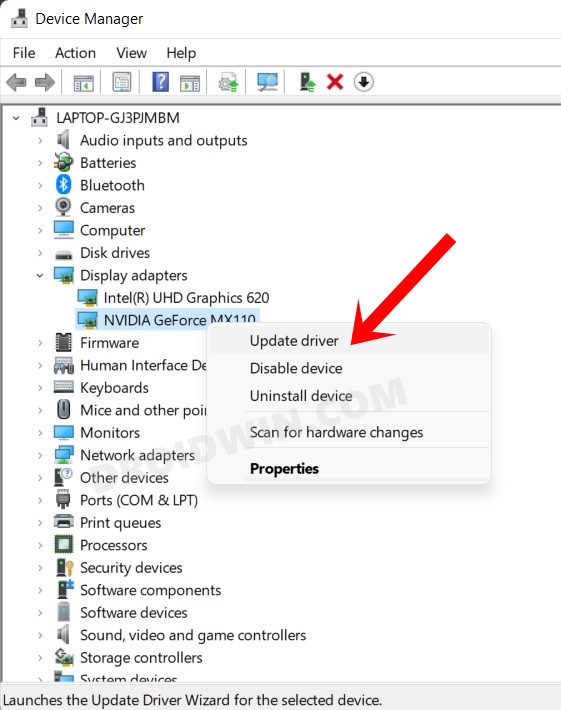Viewport: 561px width, 710px height.
Task: Select the Software devices row
Action: coord(134,613)
